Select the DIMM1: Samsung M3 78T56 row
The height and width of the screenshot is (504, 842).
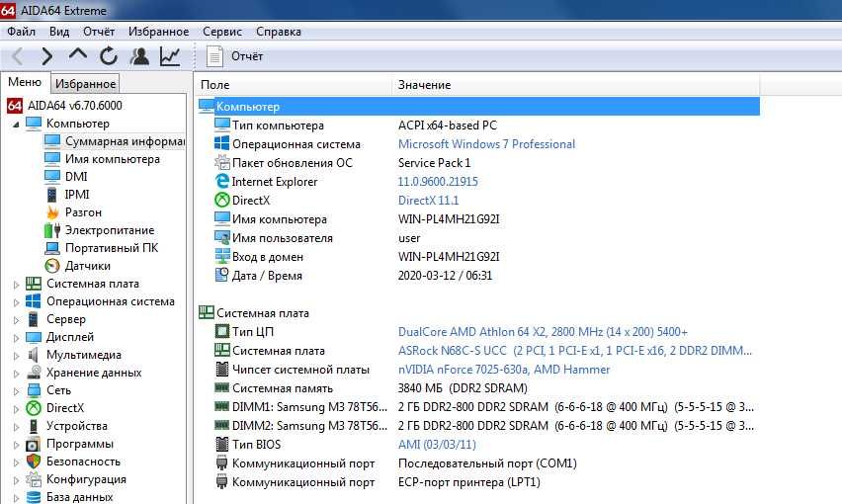(x=478, y=407)
